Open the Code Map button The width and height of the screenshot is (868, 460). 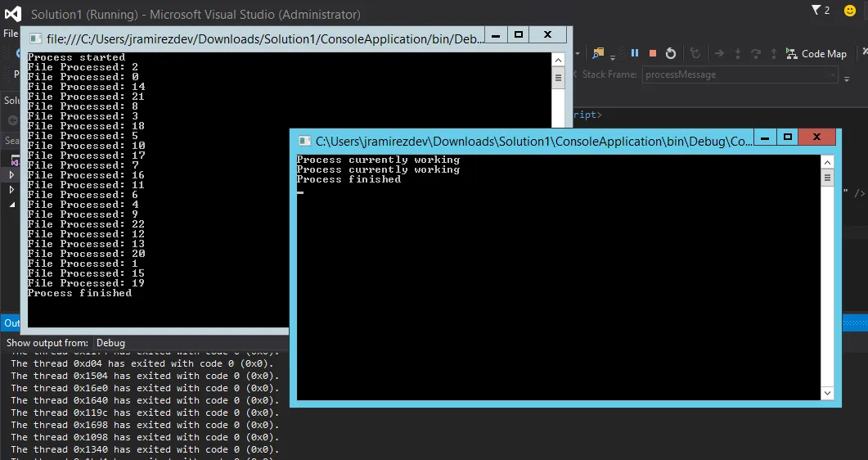pos(816,54)
